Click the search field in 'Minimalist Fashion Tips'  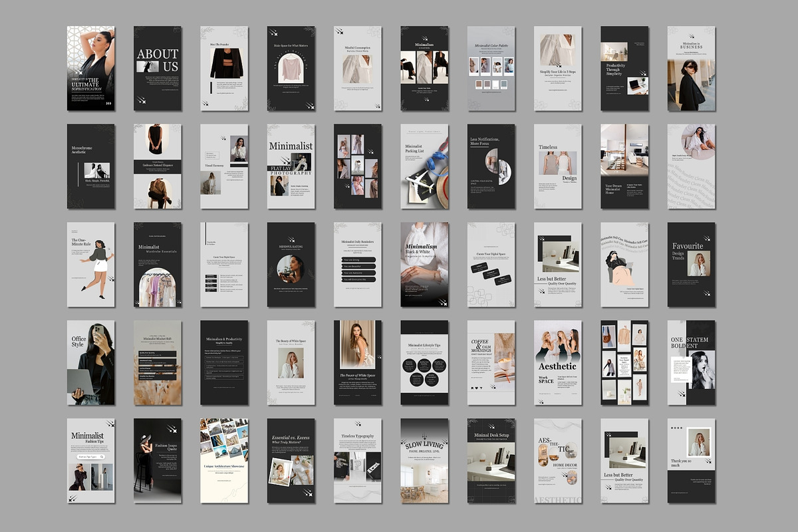[90, 457]
